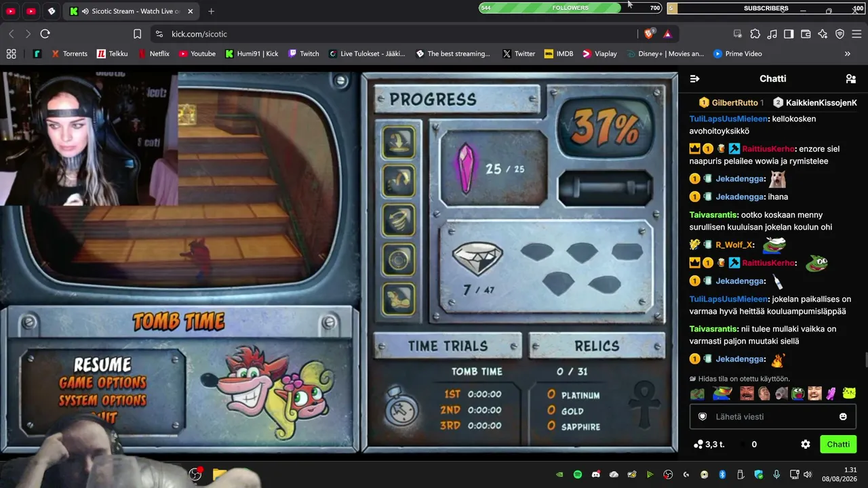Click username Taivasrantis in the ootko koskaan message
This screenshot has height=488, width=868.
click(713, 215)
